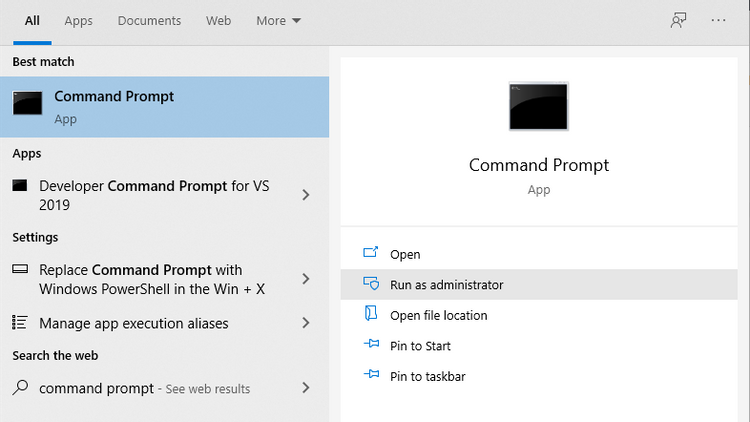The height and width of the screenshot is (422, 750).
Task: Expand the Replace Command Prompt setting arrow
Action: (306, 279)
